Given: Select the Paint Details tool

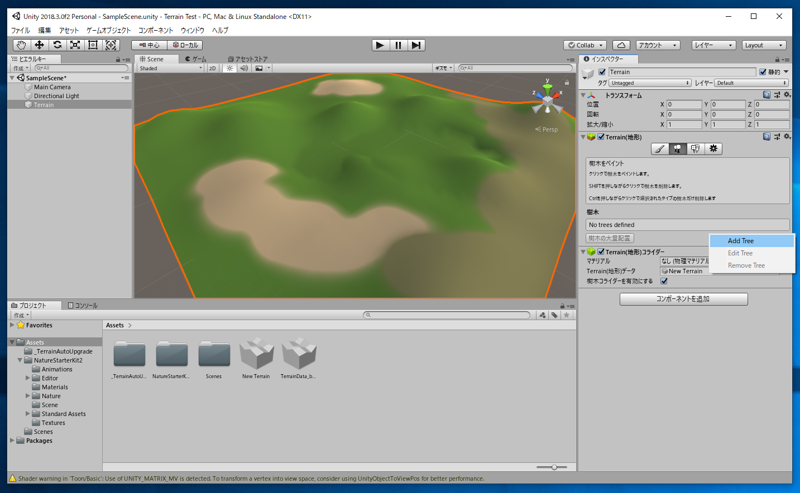Looking at the screenshot, I should point(695,149).
